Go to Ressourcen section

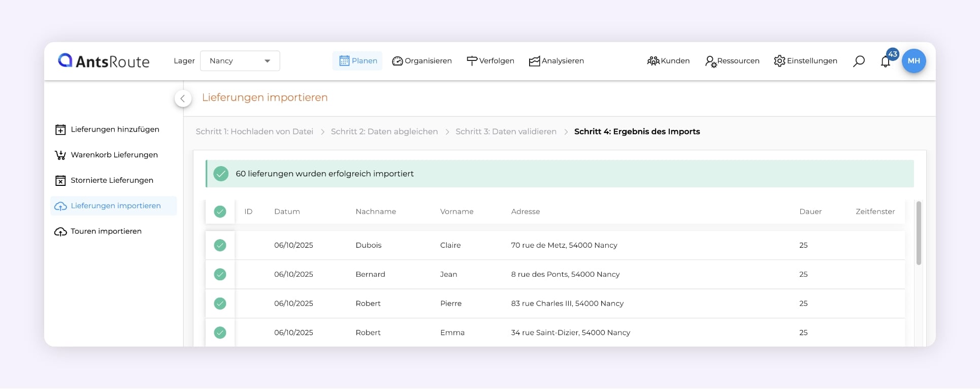click(x=732, y=61)
